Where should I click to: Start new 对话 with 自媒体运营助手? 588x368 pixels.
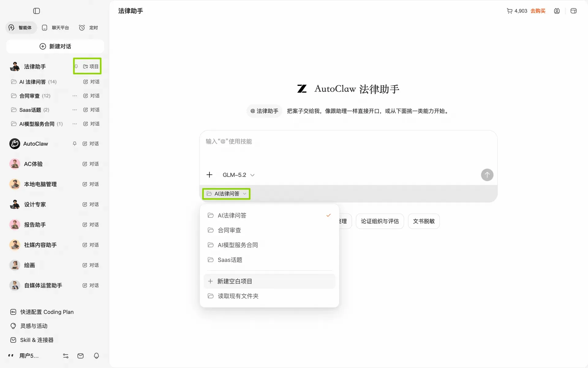91,286
